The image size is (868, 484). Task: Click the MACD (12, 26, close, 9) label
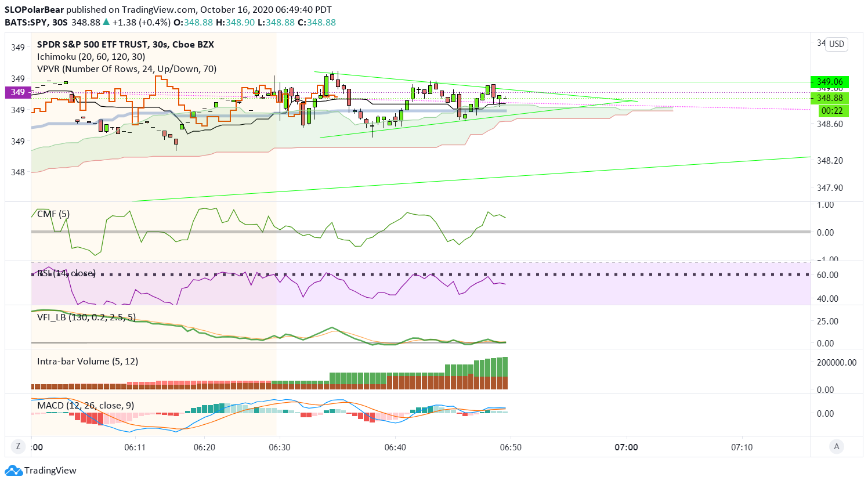pos(86,405)
